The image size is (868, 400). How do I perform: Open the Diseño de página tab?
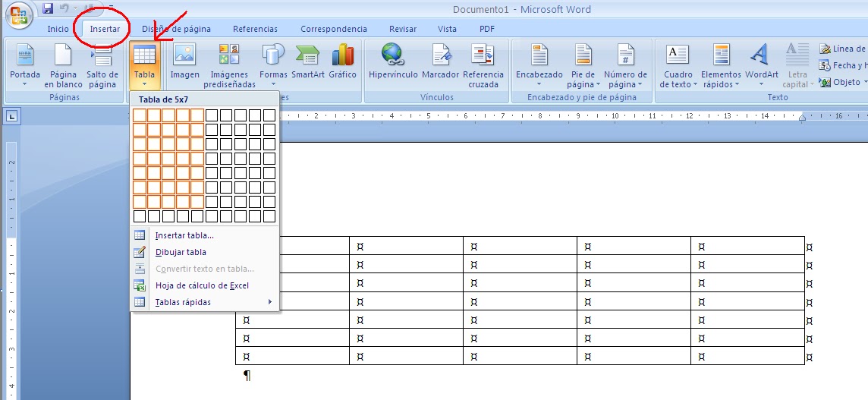tap(176, 29)
